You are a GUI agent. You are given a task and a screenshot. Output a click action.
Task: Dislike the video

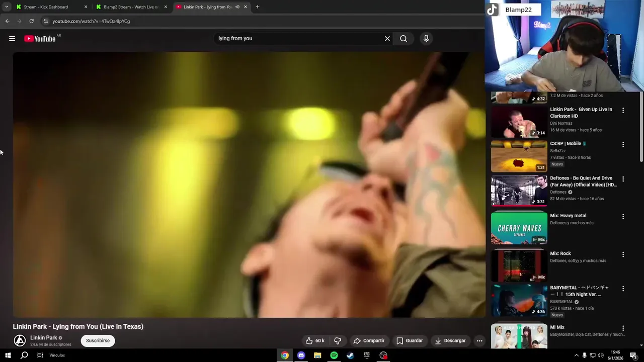click(x=338, y=341)
